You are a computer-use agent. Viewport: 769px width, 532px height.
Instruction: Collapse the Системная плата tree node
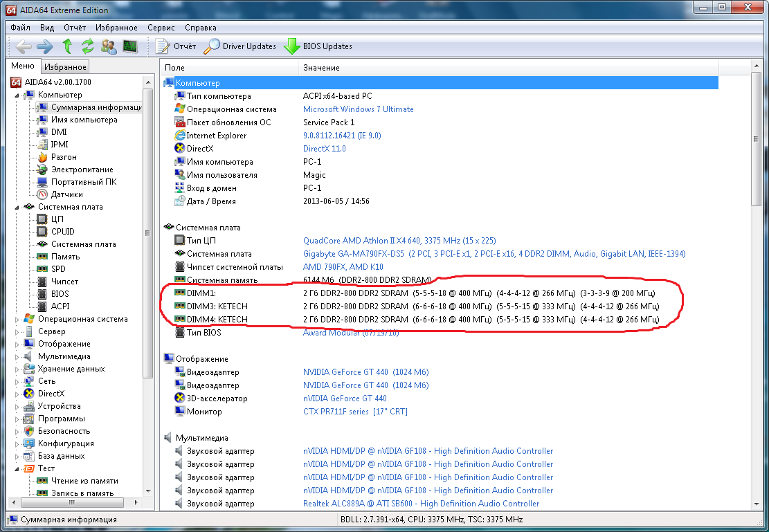pyautogui.click(x=17, y=208)
